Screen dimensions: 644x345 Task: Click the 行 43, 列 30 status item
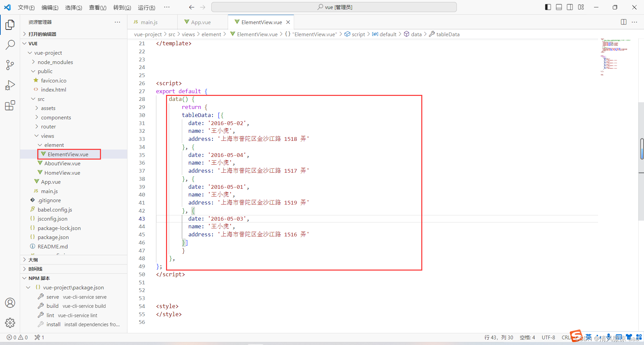498,337
